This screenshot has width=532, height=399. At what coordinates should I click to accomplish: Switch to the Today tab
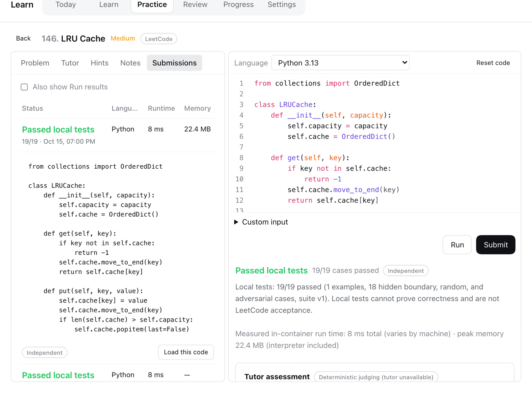tap(66, 5)
